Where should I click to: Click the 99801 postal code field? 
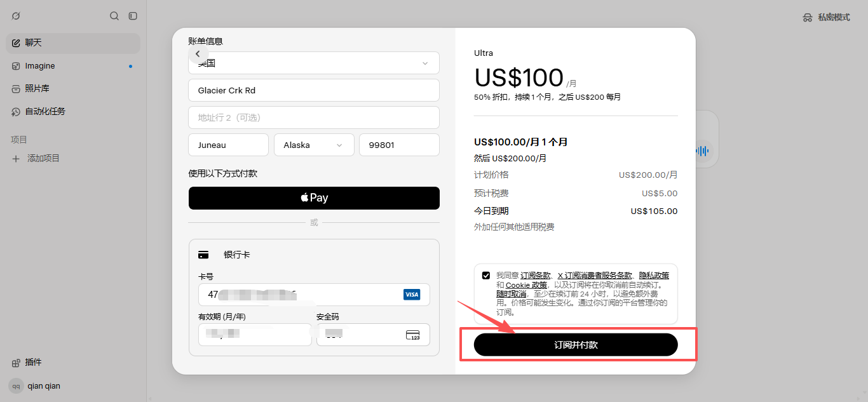pos(399,145)
